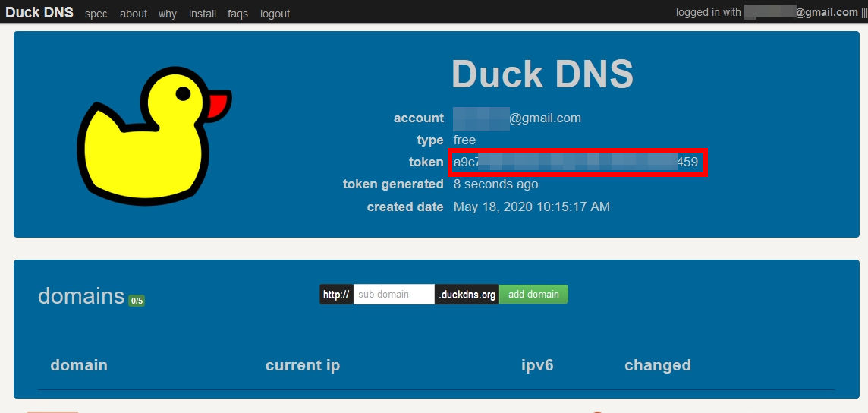Viewport: 868px width, 413px height.
Task: Go to the about page
Action: [134, 14]
